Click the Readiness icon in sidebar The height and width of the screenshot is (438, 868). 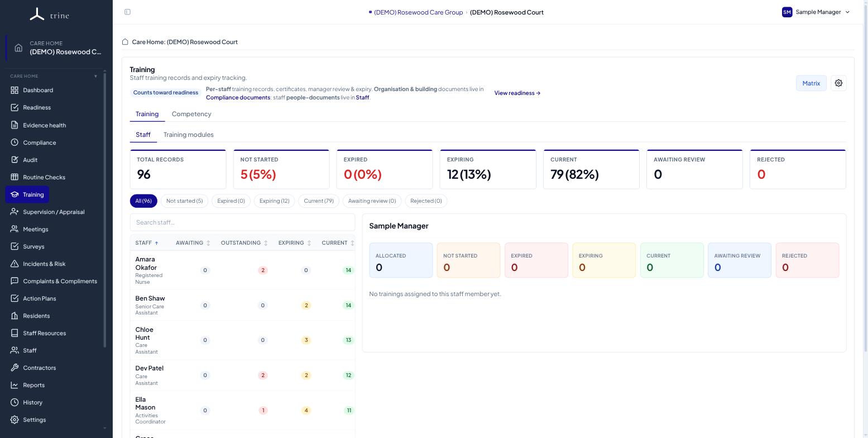(x=15, y=107)
